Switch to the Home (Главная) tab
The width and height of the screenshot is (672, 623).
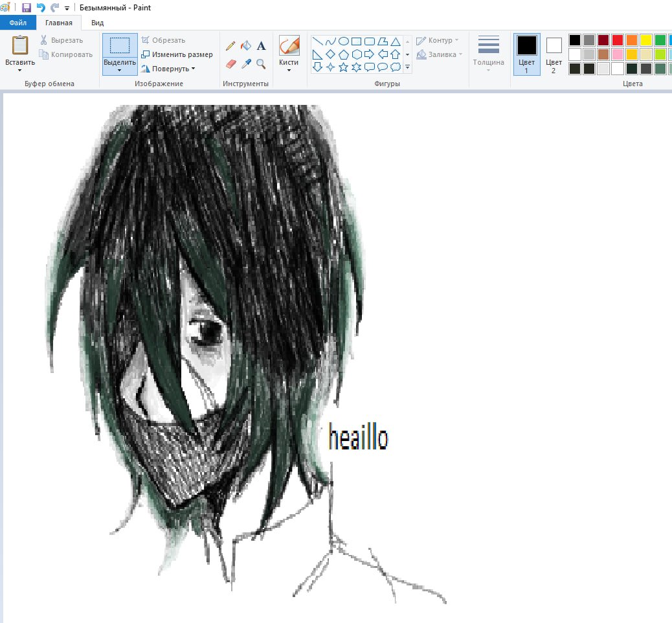coord(59,23)
